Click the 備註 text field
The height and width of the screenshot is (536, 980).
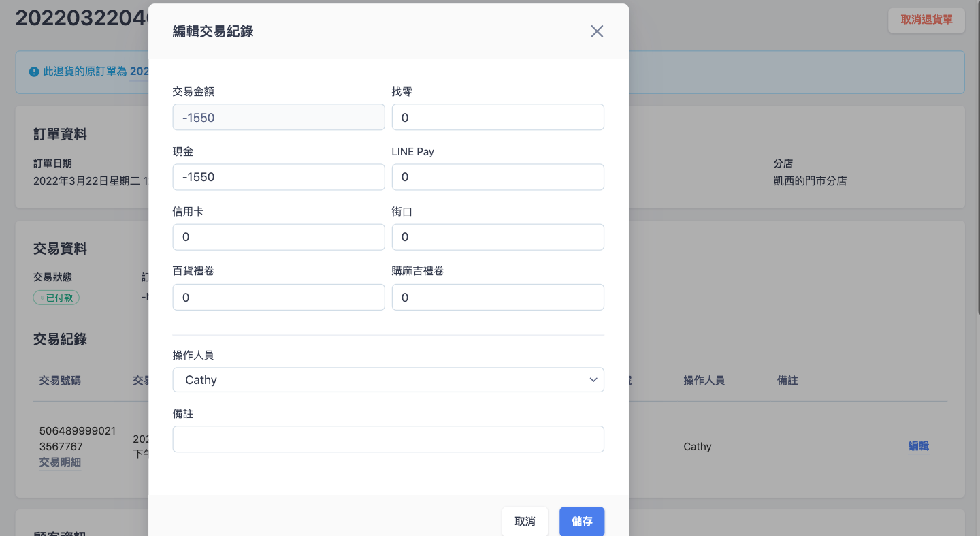click(388, 439)
